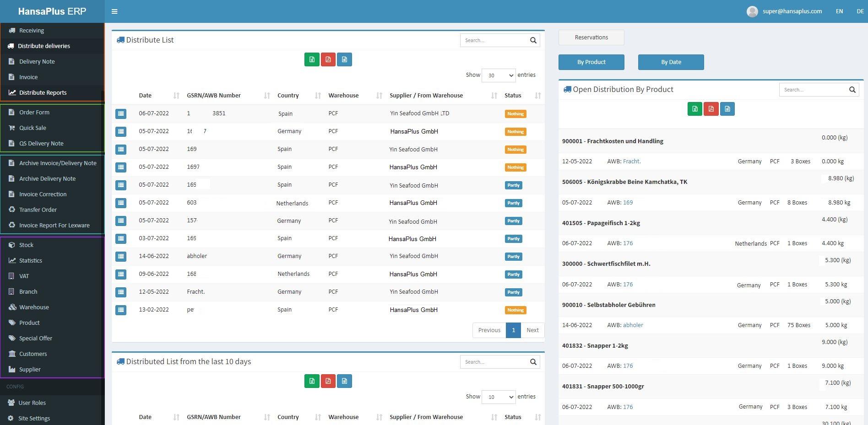
Task: Export Open Distribution By Product to Excel
Action: tap(695, 109)
